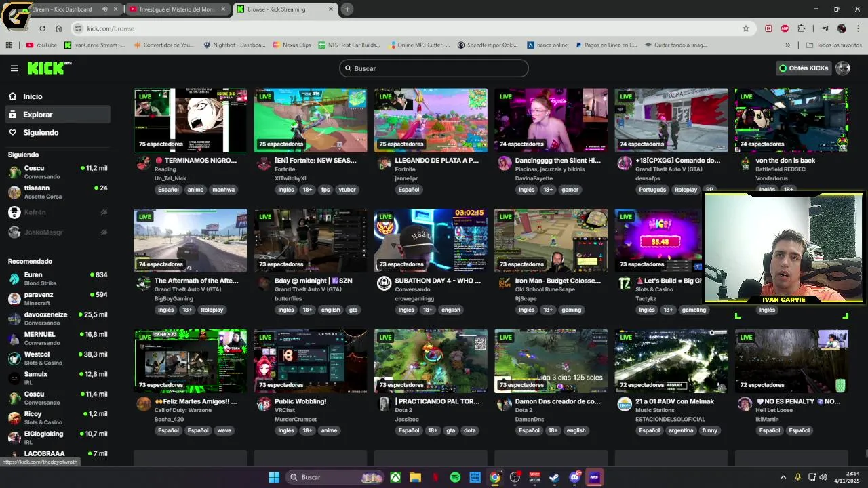Screen dimensions: 868x488
Task: Open File Explorer from the taskbar
Action: click(x=415, y=477)
